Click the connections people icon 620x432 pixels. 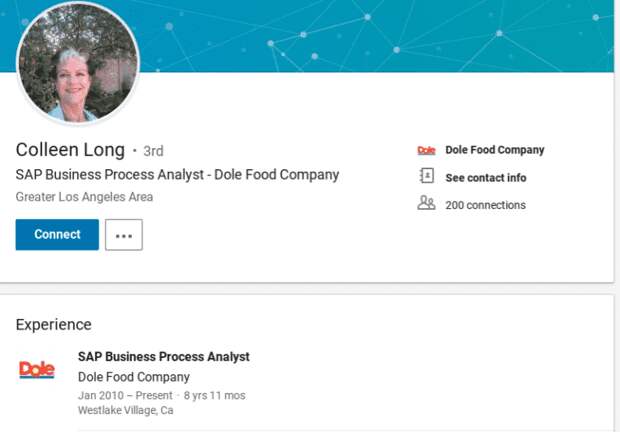pos(426,204)
